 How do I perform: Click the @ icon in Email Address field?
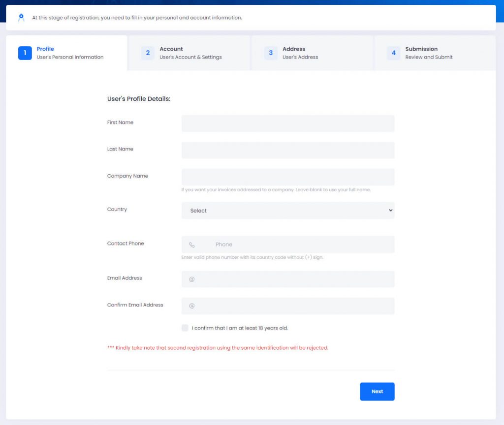pos(191,279)
